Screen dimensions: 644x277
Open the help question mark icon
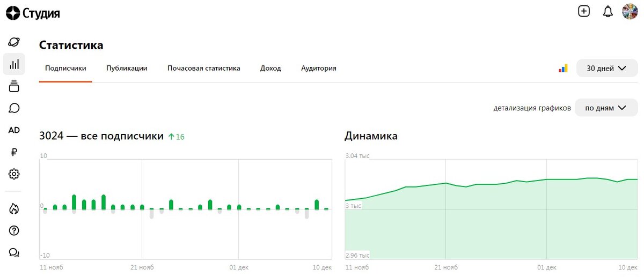click(14, 231)
